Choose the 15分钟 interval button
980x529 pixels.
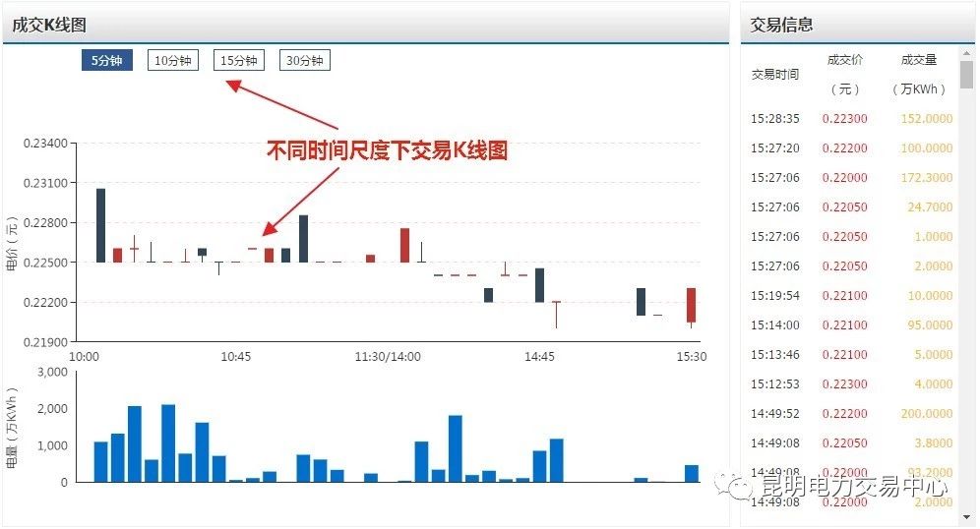pyautogui.click(x=239, y=61)
